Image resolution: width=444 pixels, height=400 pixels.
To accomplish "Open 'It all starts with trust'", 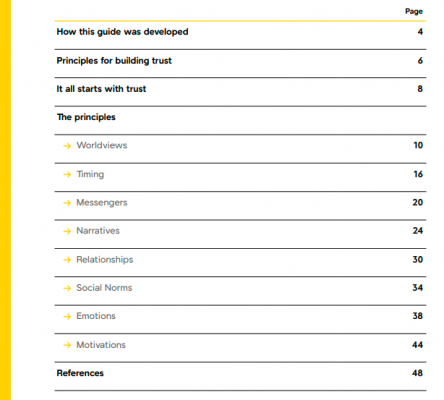I will coord(101,89).
